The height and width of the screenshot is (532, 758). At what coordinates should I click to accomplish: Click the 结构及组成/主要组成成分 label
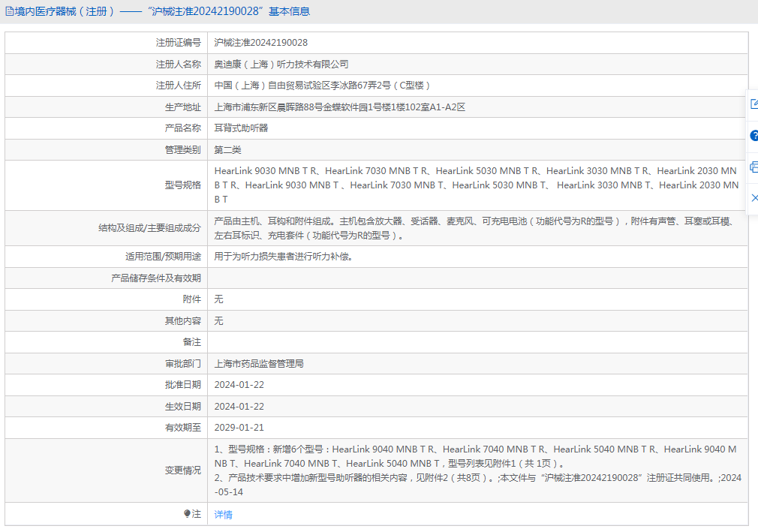(149, 228)
